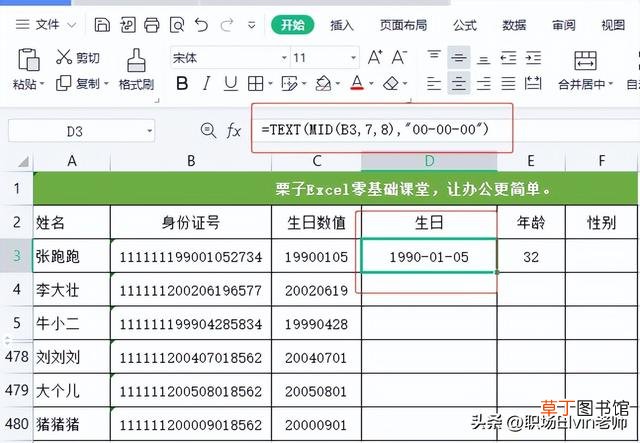Click the 合并居中 merge icon
The height and width of the screenshot is (443, 640).
[586, 61]
